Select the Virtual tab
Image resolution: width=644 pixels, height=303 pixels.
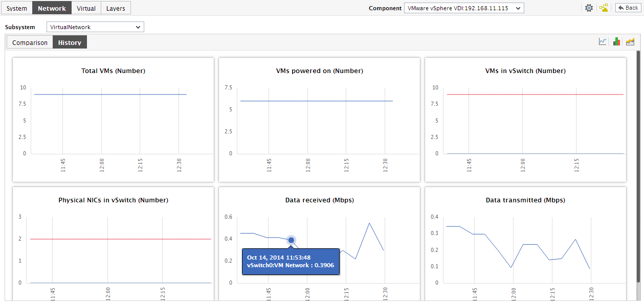point(86,8)
